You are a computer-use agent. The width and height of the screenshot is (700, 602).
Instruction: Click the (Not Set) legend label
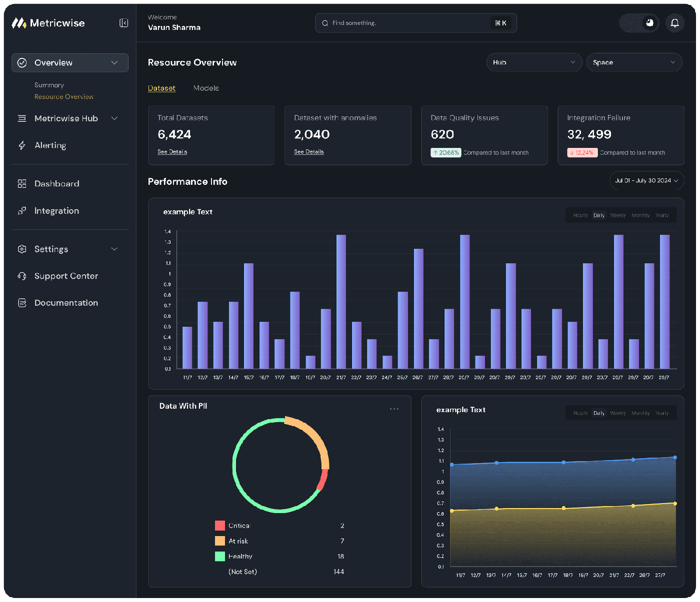[x=243, y=572]
